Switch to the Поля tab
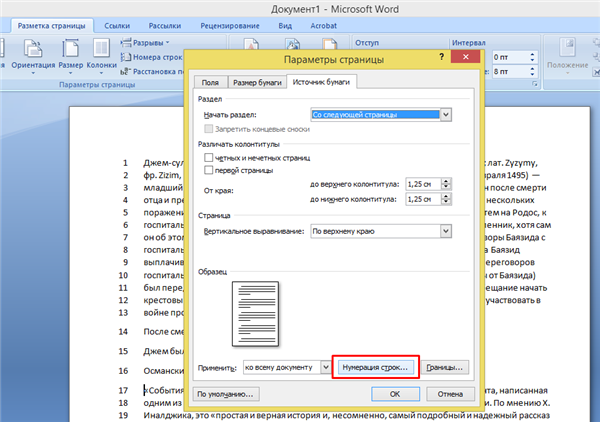Viewport: 600px width, 422px height. [x=210, y=82]
